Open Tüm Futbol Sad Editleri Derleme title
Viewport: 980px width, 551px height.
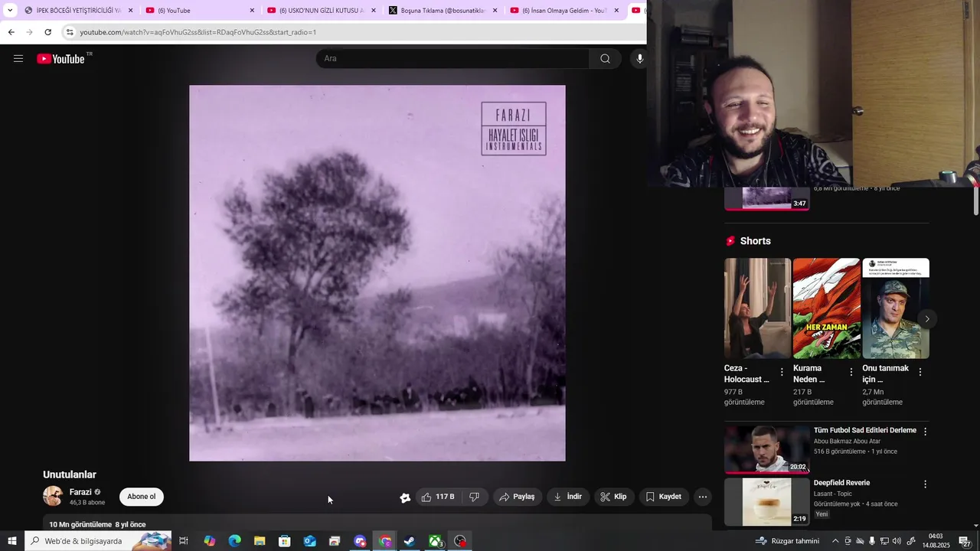[x=865, y=430]
